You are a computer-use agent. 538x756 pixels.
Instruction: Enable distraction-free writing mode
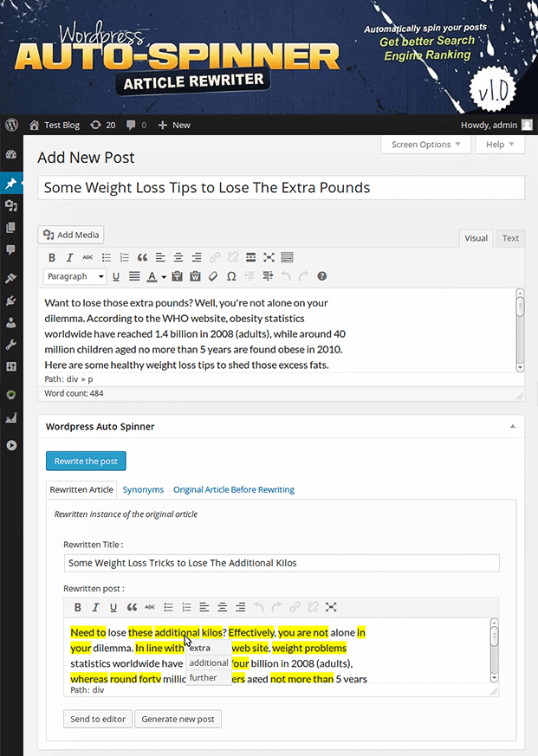[x=269, y=257]
